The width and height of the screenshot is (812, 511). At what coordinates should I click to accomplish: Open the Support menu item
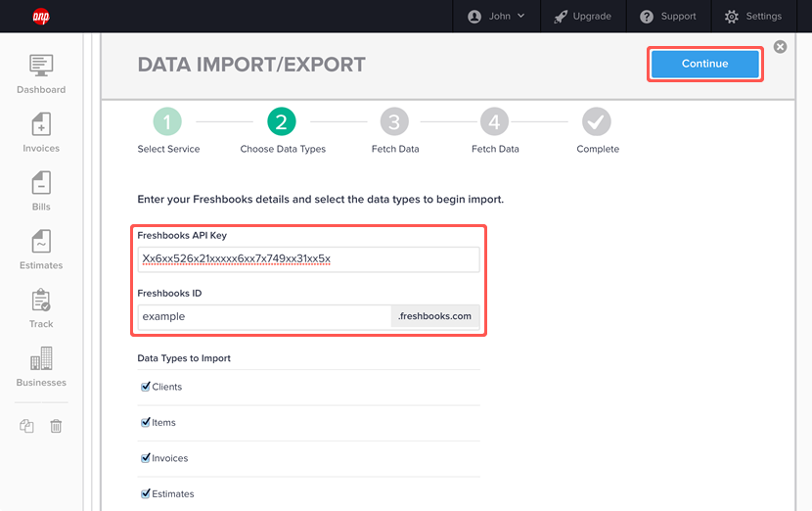668,17
